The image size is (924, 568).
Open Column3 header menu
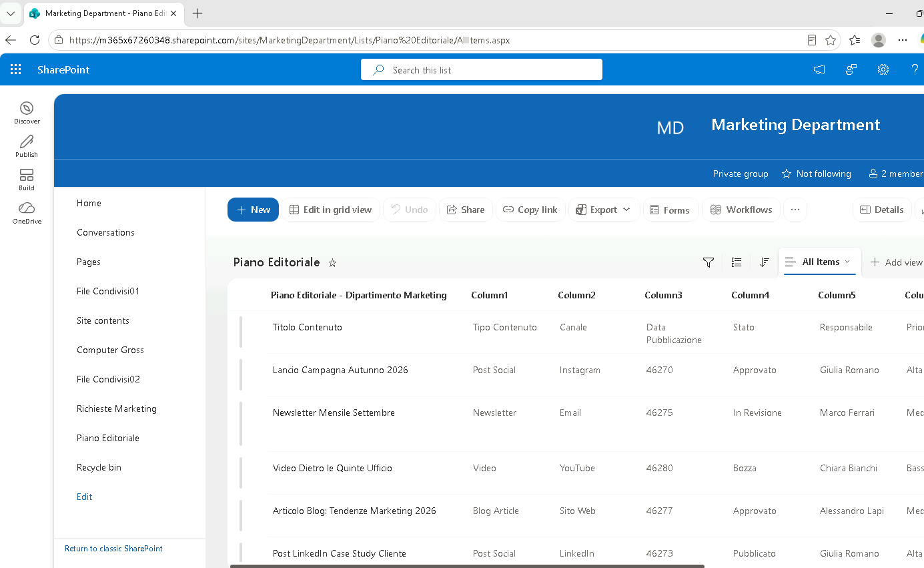tap(663, 295)
